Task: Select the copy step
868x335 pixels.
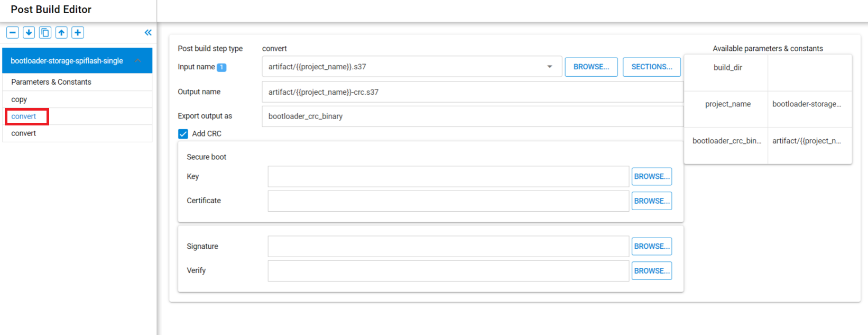Action: click(x=77, y=99)
